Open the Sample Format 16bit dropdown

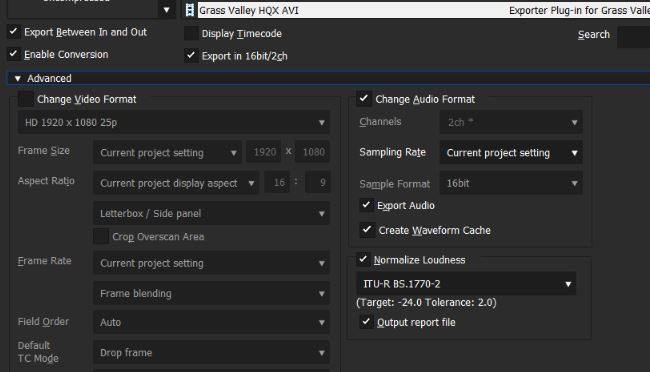pyautogui.click(x=511, y=183)
